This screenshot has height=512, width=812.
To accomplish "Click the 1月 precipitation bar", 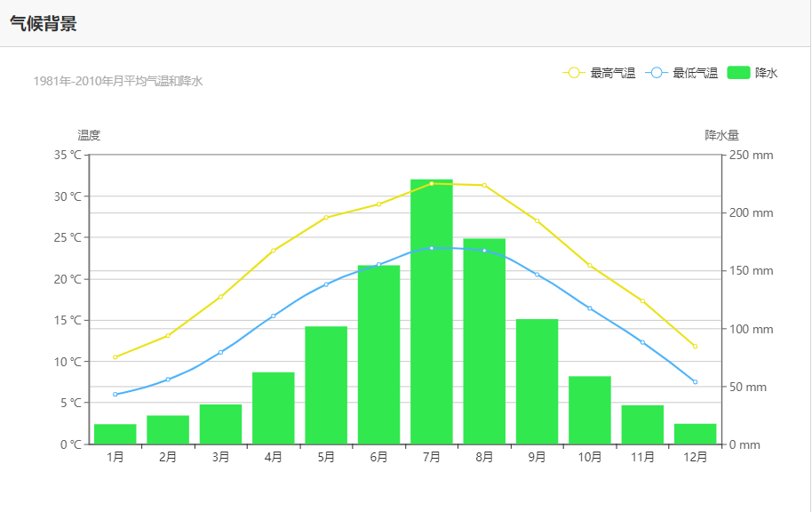I will [x=115, y=435].
